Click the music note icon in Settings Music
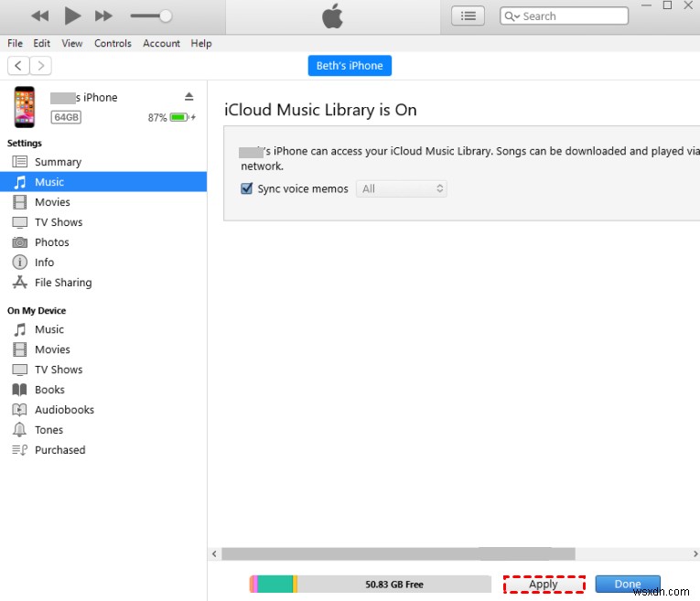The image size is (700, 601). click(19, 182)
